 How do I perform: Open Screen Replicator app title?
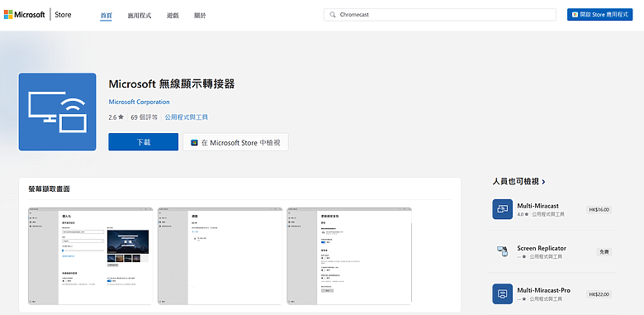pyautogui.click(x=542, y=248)
